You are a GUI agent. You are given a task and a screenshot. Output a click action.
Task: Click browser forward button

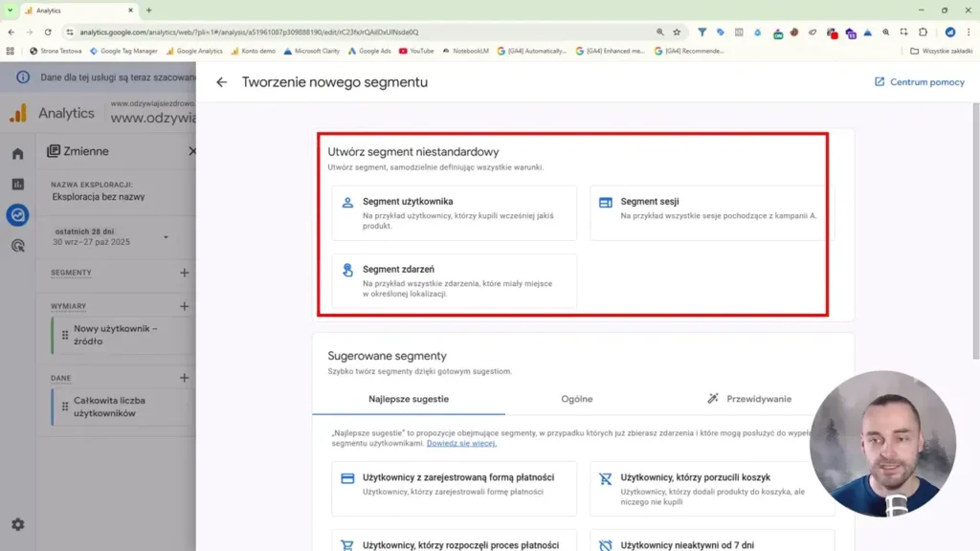30,32
